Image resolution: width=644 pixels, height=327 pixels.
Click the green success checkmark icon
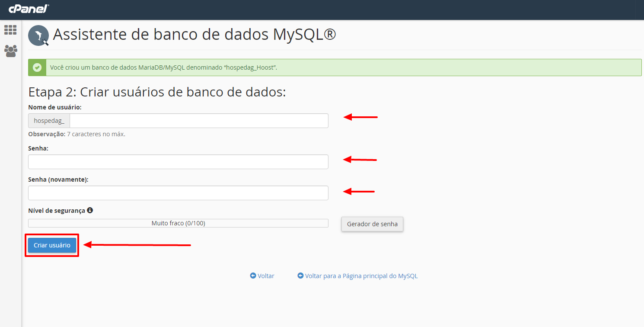click(x=37, y=67)
